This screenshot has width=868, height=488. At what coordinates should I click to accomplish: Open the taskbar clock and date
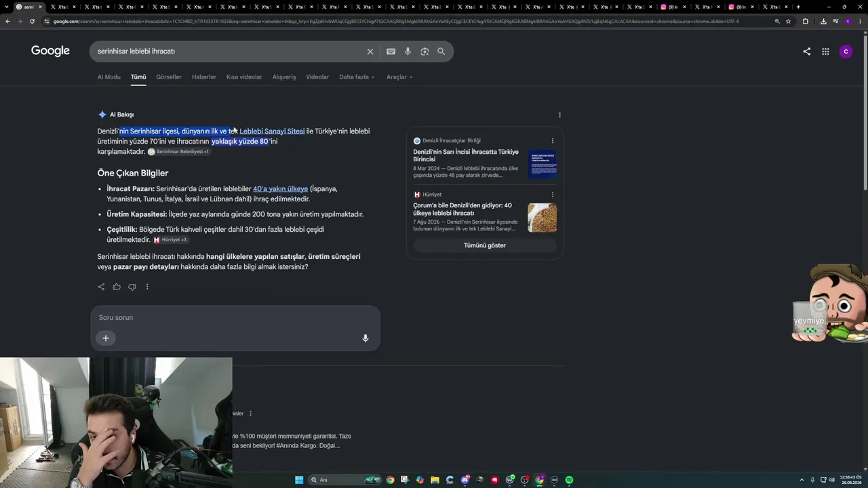click(x=850, y=480)
